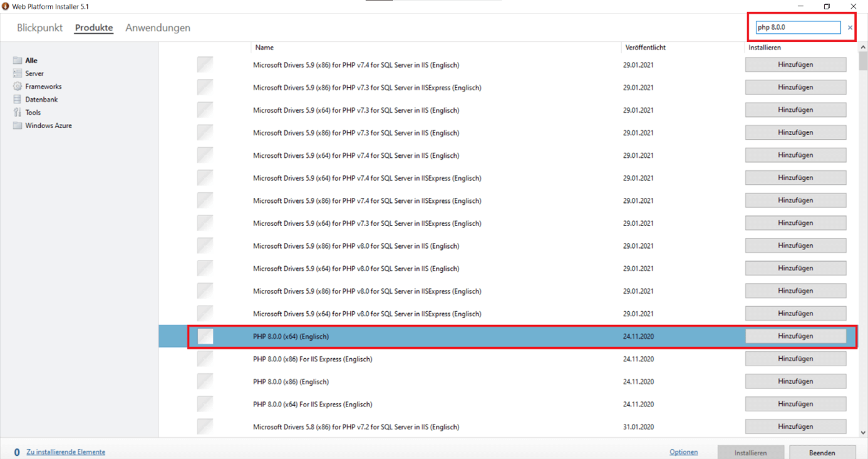Select row Drivers 5.9 (x86) PHP v8.0 in IISExpress
The width and height of the screenshot is (868, 459).
507,291
